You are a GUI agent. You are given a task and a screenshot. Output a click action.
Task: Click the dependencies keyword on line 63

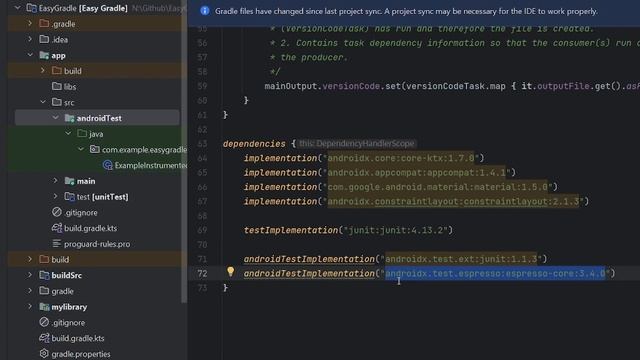tap(254, 144)
